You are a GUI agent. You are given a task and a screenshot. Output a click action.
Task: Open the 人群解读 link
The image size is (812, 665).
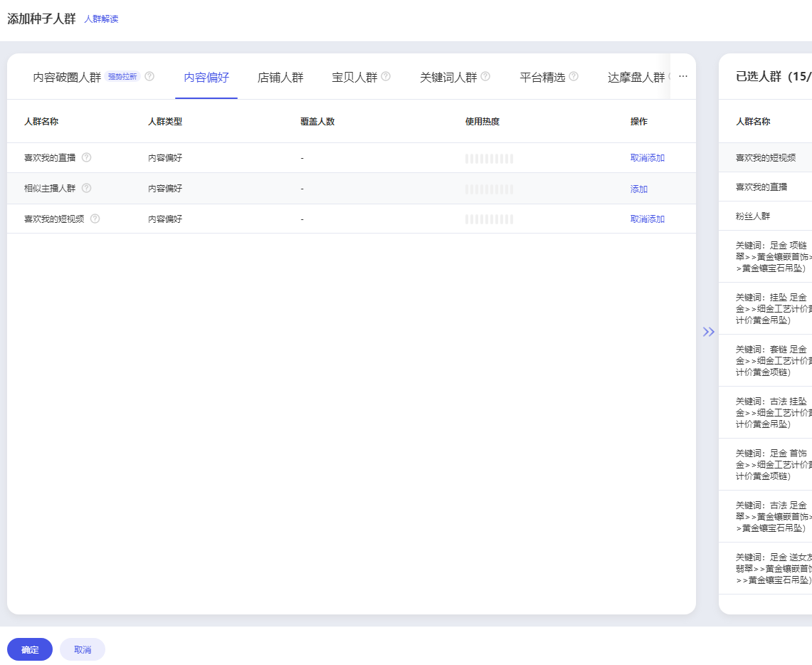[x=101, y=19]
